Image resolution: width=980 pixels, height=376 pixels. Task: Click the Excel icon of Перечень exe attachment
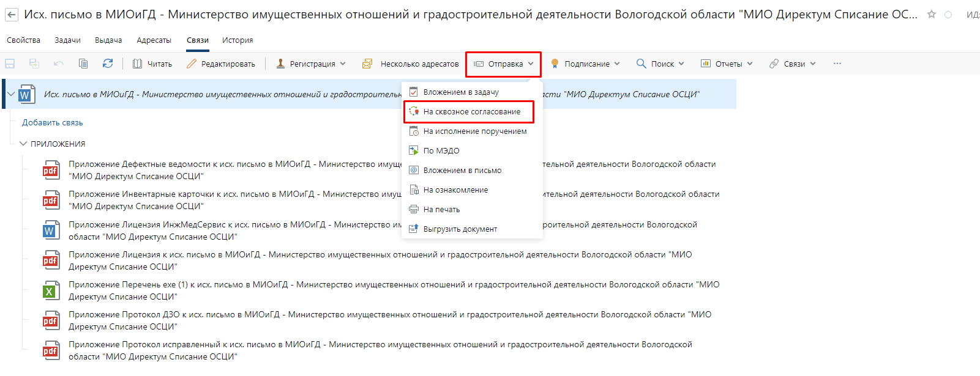50,291
